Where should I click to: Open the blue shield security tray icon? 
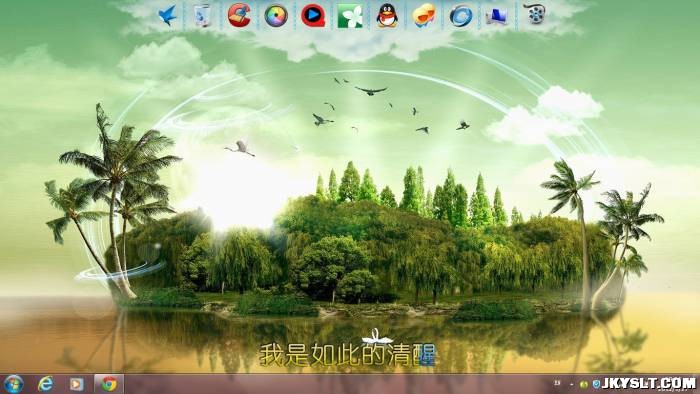(596, 384)
